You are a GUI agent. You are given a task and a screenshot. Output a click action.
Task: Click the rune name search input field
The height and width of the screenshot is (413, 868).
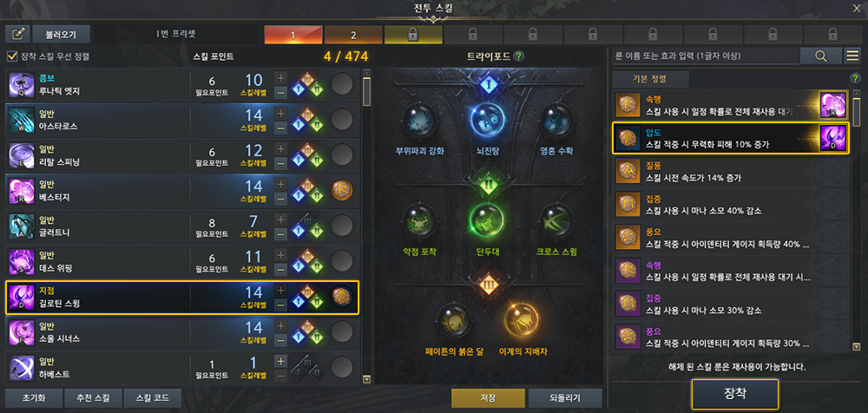(705, 56)
